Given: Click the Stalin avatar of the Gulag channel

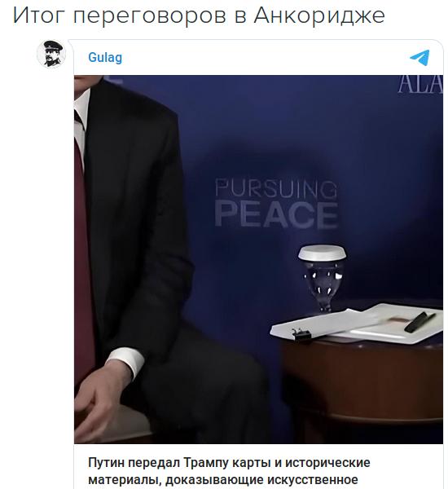Looking at the screenshot, I should click(51, 54).
